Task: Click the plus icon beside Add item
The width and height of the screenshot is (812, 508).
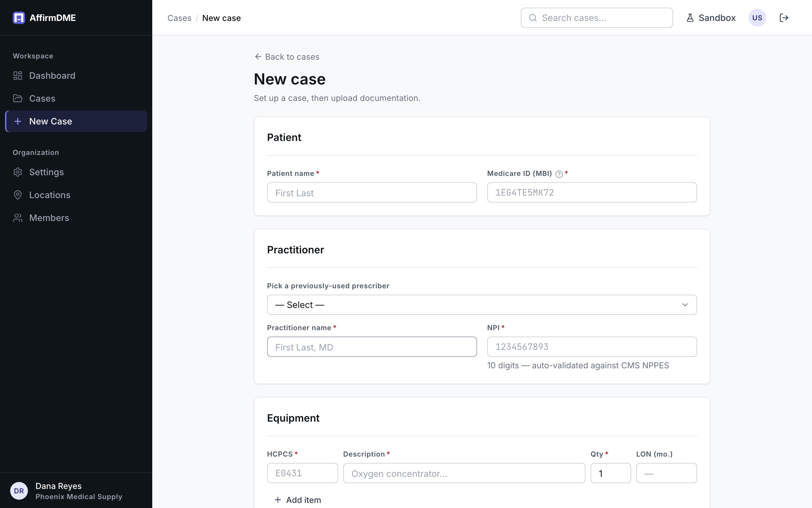Action: [x=278, y=500]
